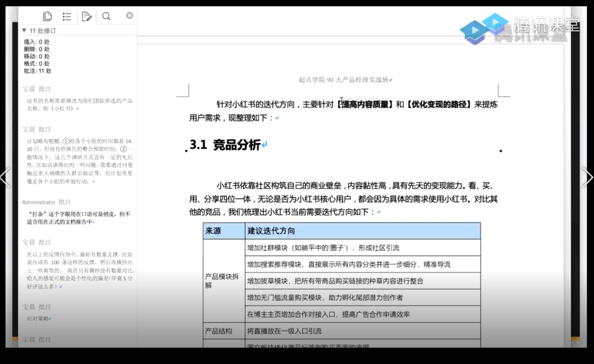Click the 产品模块拆解 table cell
Viewport: 594px width, 364px height.
(225, 281)
